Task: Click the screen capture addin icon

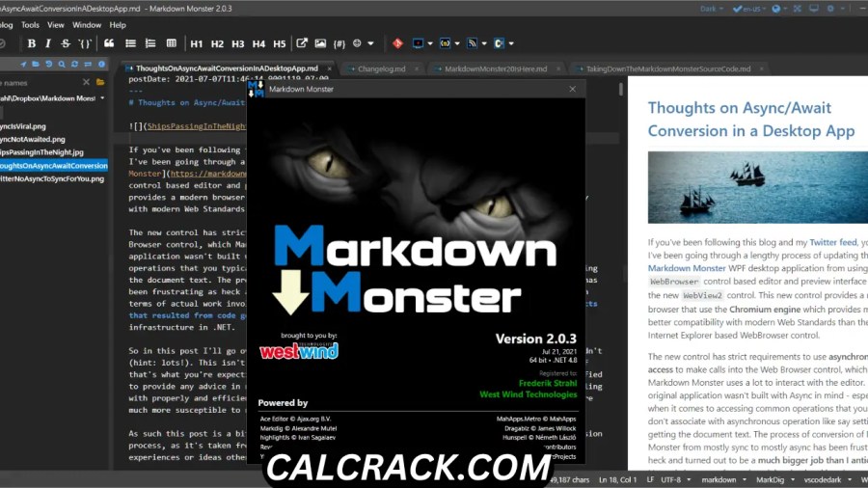Action: pyautogui.click(x=418, y=43)
